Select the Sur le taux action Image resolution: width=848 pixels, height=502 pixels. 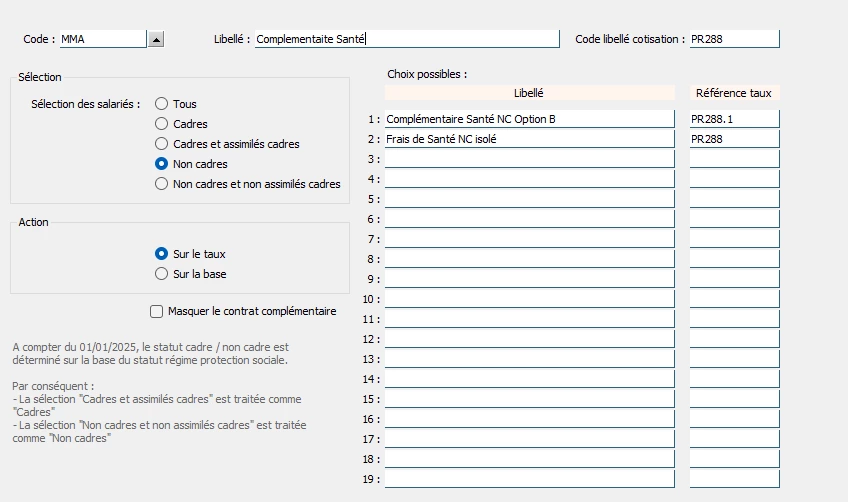[x=161, y=254]
